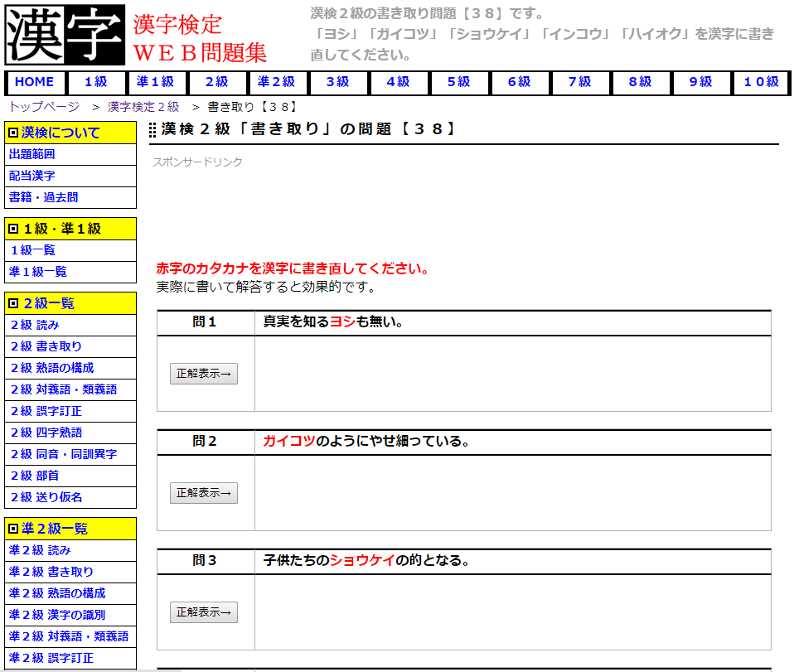This screenshot has height=672, width=799.
Task: Go to the 1級 tab
Action: pos(96,82)
